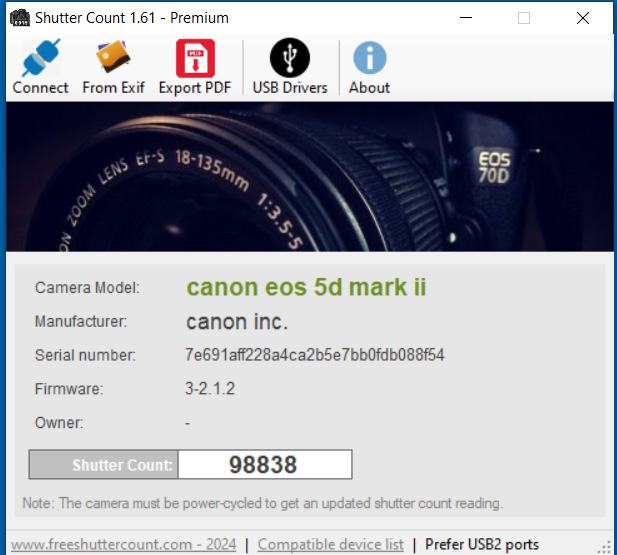
Task: Minimize the Shutter Count window
Action: 466,18
